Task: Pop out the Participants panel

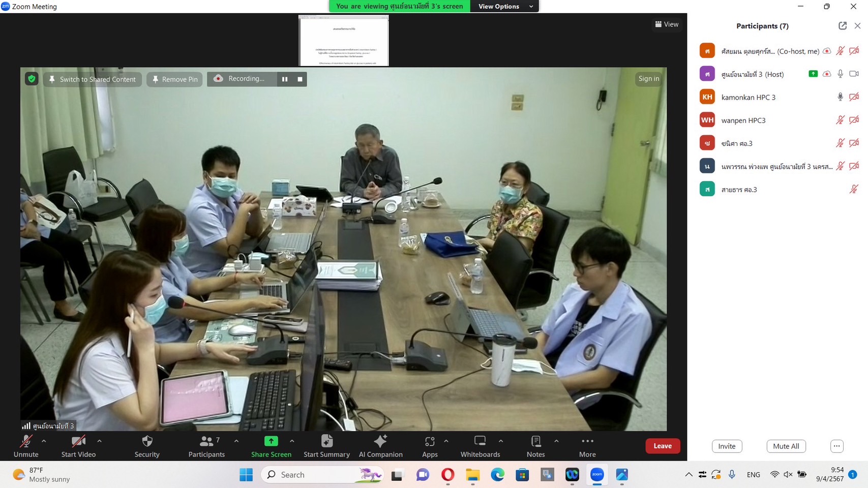Action: (x=843, y=26)
